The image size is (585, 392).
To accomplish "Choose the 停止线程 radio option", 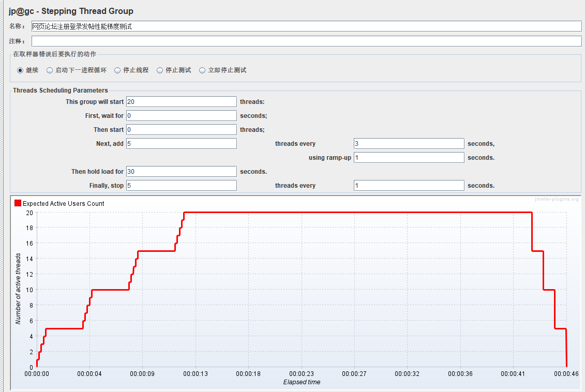I will tap(117, 70).
